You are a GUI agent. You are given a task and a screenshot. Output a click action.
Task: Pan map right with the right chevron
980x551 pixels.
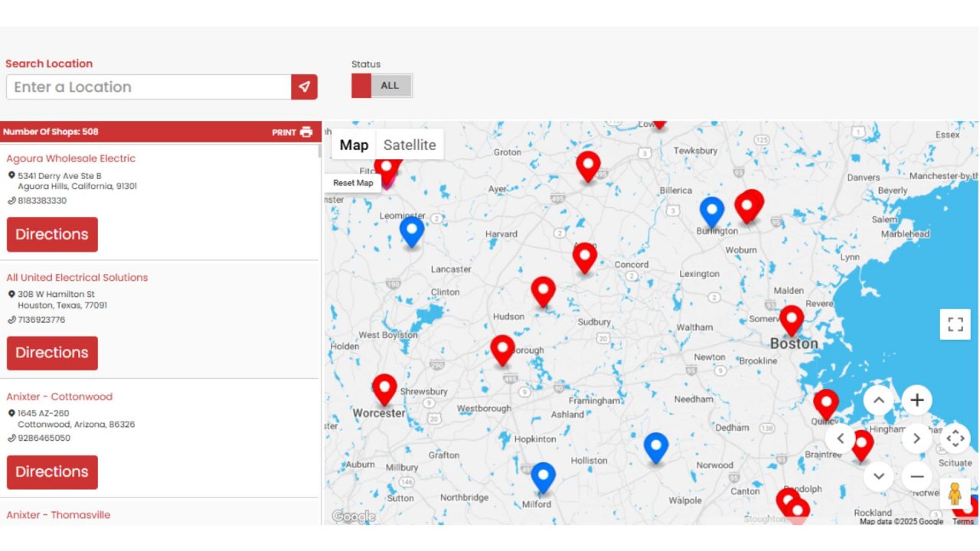coord(916,439)
